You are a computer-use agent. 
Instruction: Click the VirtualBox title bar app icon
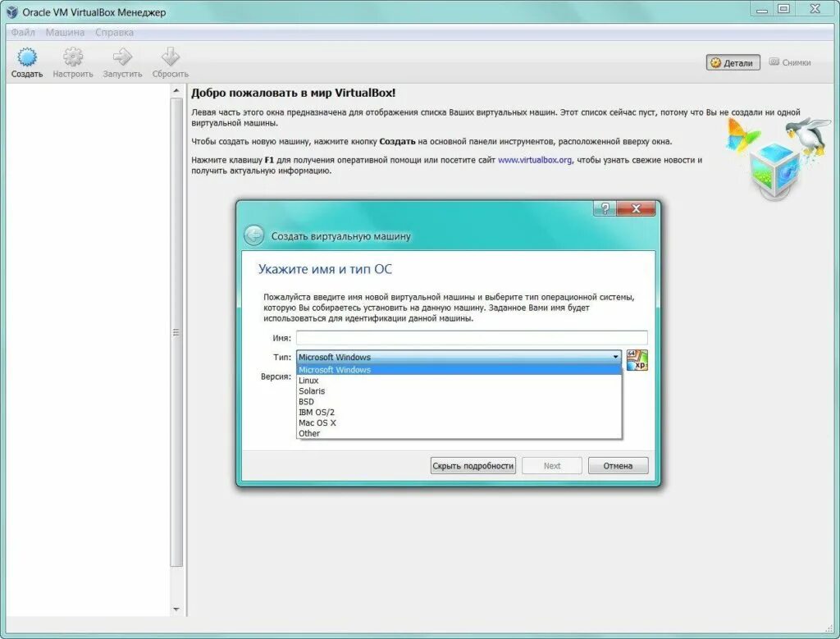11,11
